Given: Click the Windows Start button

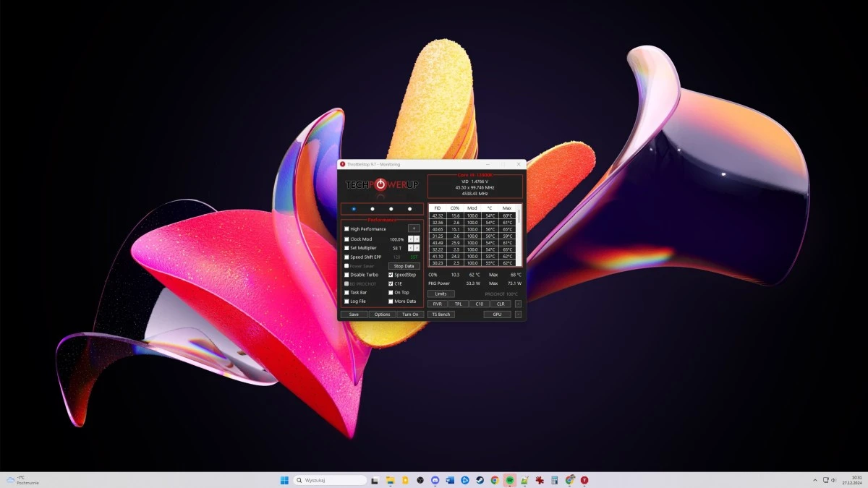Looking at the screenshot, I should tap(284, 480).
